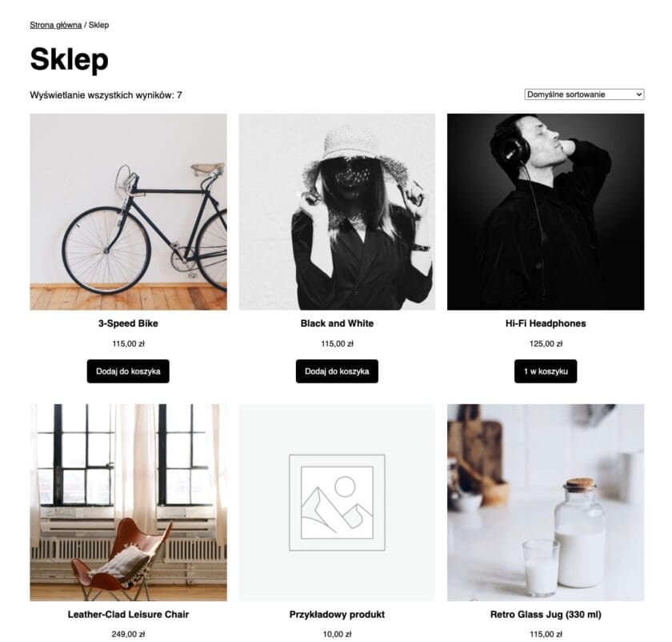
Task: Click the 249,00 zł price of the chair
Action: coord(130,632)
